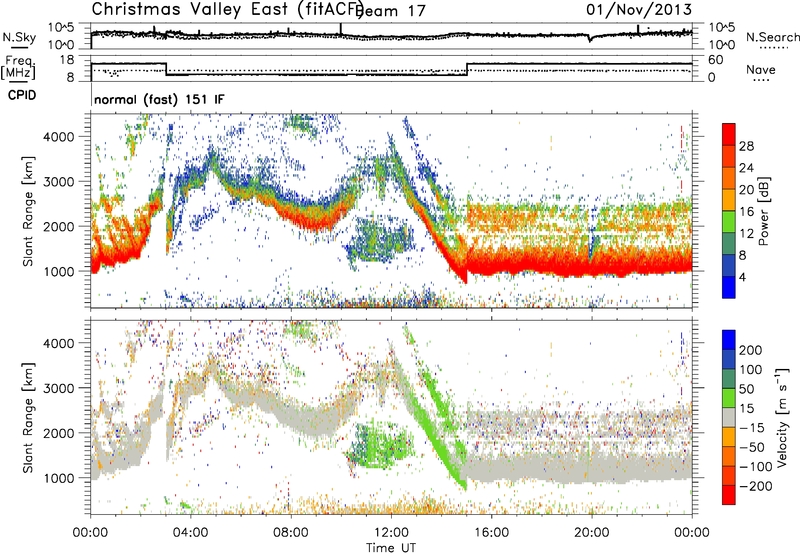
Task: Click the 04:00 time tick label
Action: pos(190,533)
